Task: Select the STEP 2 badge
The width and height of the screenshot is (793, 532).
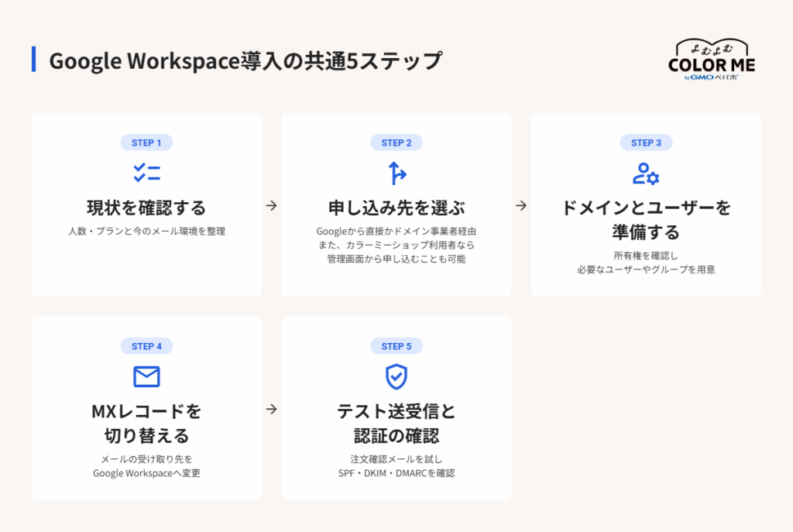Action: click(396, 142)
